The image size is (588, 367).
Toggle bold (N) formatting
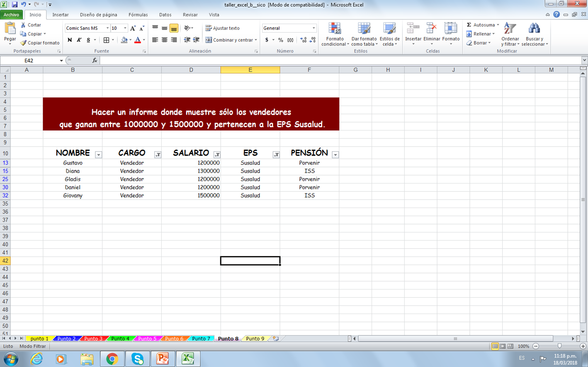(70, 40)
